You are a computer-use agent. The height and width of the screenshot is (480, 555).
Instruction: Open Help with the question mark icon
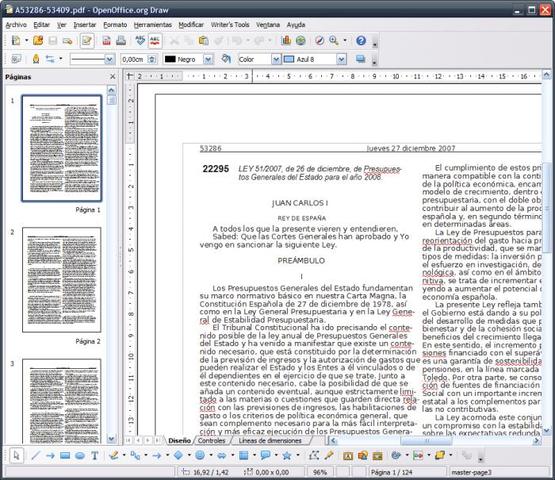(x=361, y=41)
